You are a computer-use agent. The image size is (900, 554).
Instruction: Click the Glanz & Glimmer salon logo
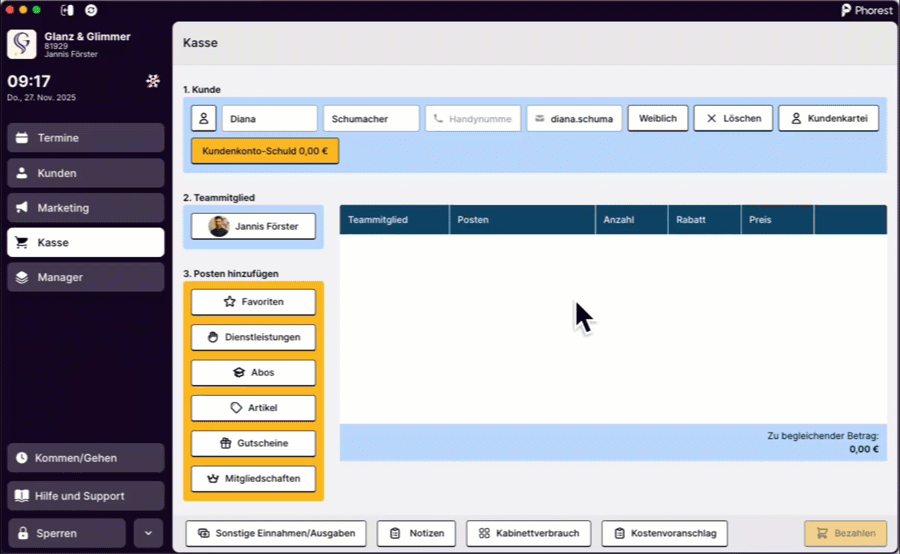22,44
